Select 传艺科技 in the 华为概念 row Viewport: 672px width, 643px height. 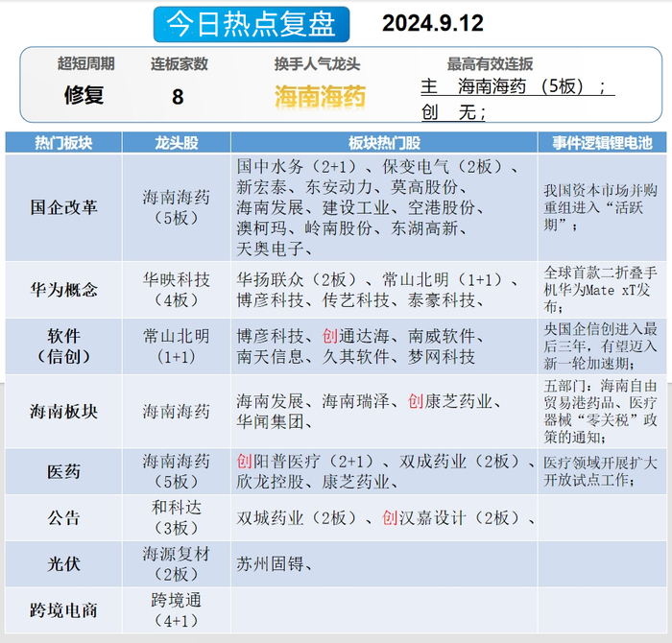[x=356, y=300]
